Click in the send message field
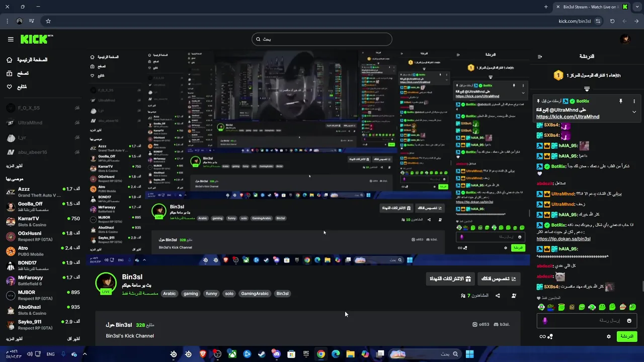 click(586, 320)
